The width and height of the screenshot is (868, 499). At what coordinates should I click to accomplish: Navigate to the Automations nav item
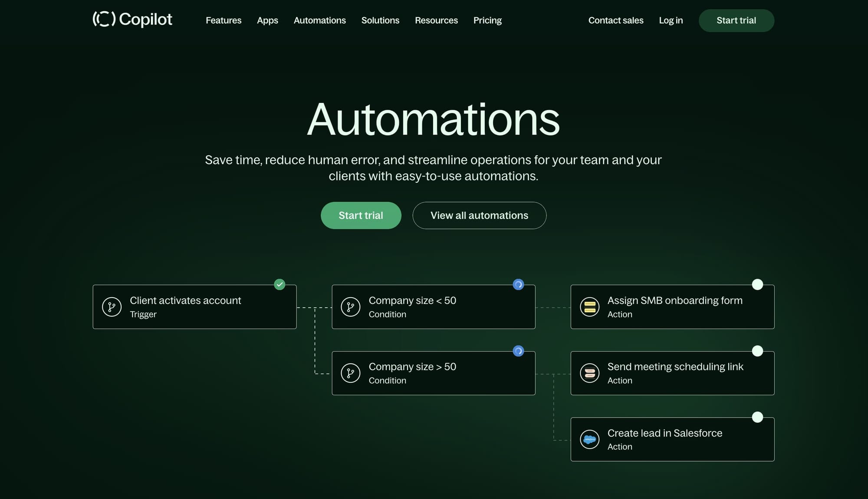(319, 20)
